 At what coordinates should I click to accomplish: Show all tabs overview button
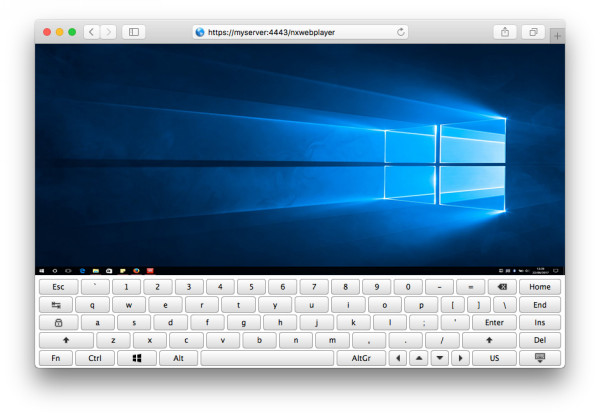(x=533, y=32)
